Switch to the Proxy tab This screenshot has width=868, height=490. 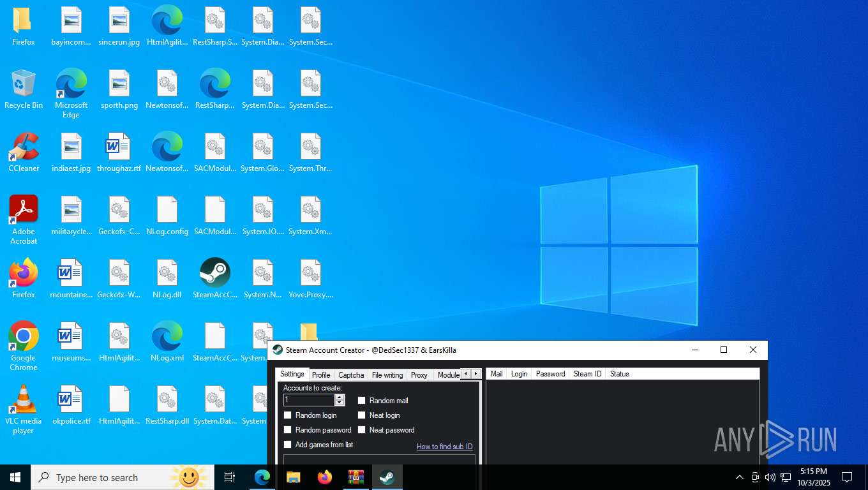419,375
